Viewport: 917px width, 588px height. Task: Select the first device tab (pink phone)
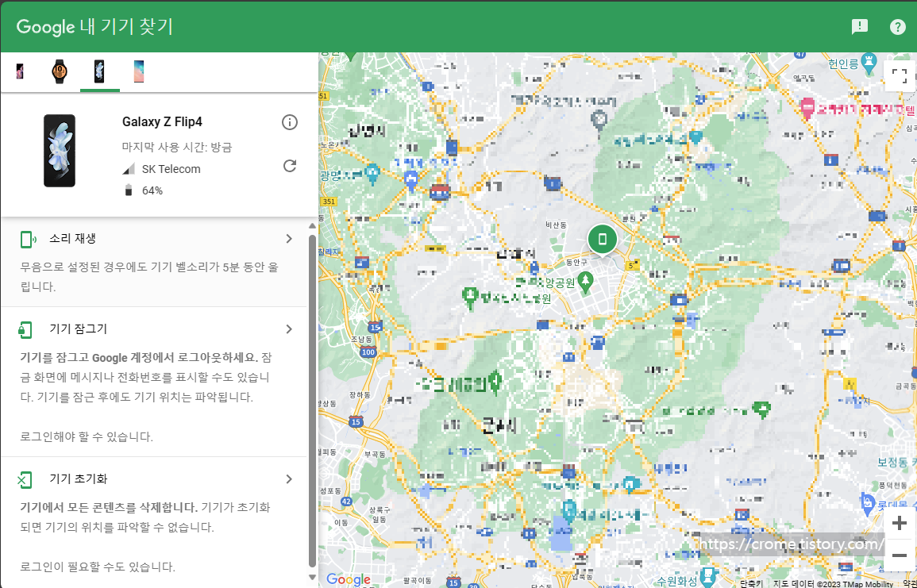[x=20, y=72]
